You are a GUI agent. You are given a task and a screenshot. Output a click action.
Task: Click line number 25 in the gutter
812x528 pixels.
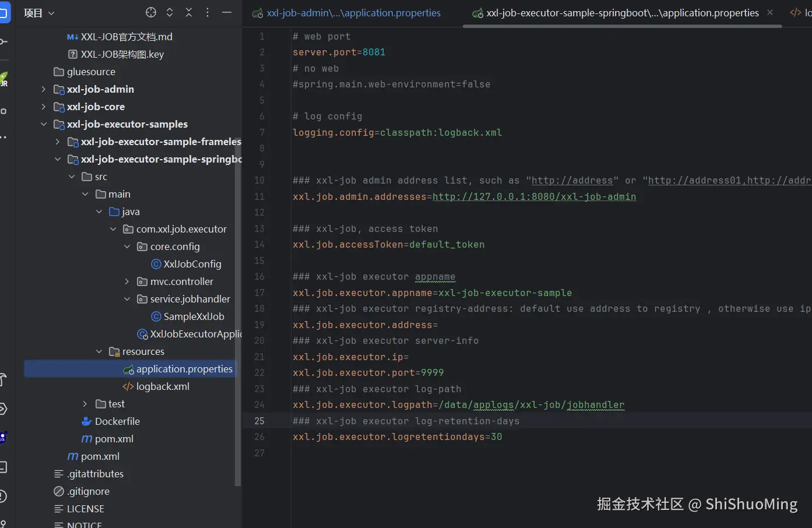[259, 421]
